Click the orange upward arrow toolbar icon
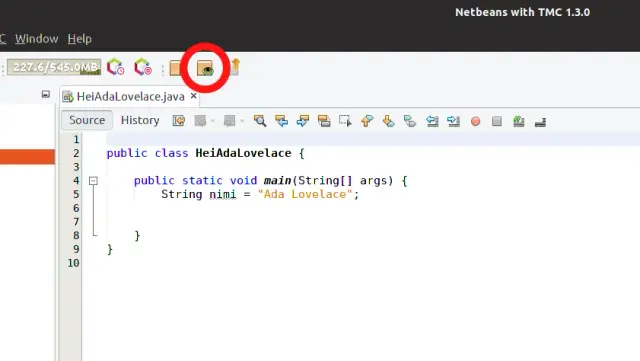Screen dimensions: 640x361 (235, 67)
